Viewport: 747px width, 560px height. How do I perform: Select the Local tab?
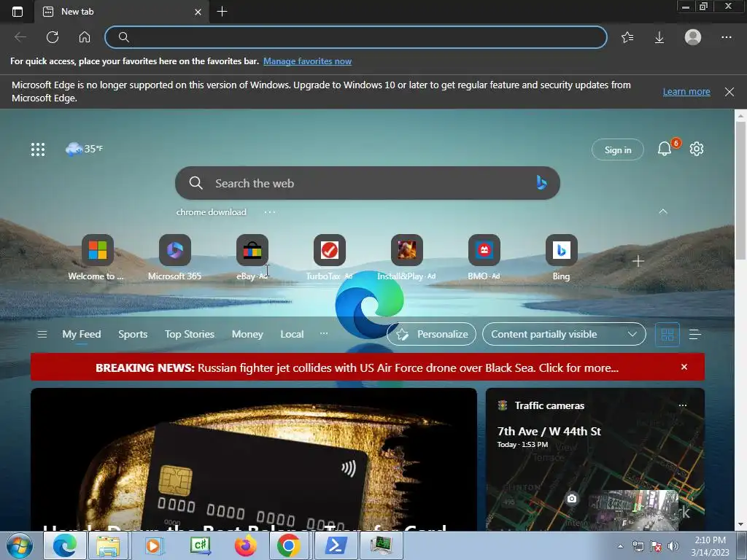[x=292, y=334]
